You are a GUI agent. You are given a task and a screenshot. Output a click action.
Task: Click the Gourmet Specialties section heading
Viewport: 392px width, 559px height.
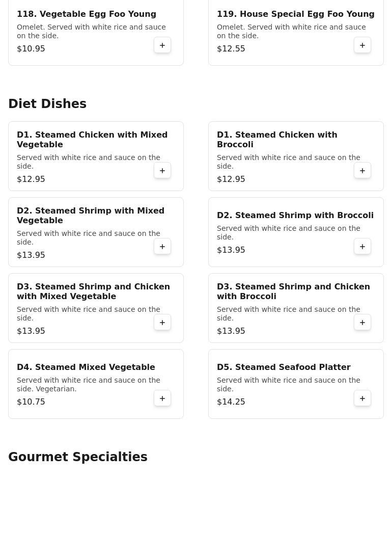77,457
